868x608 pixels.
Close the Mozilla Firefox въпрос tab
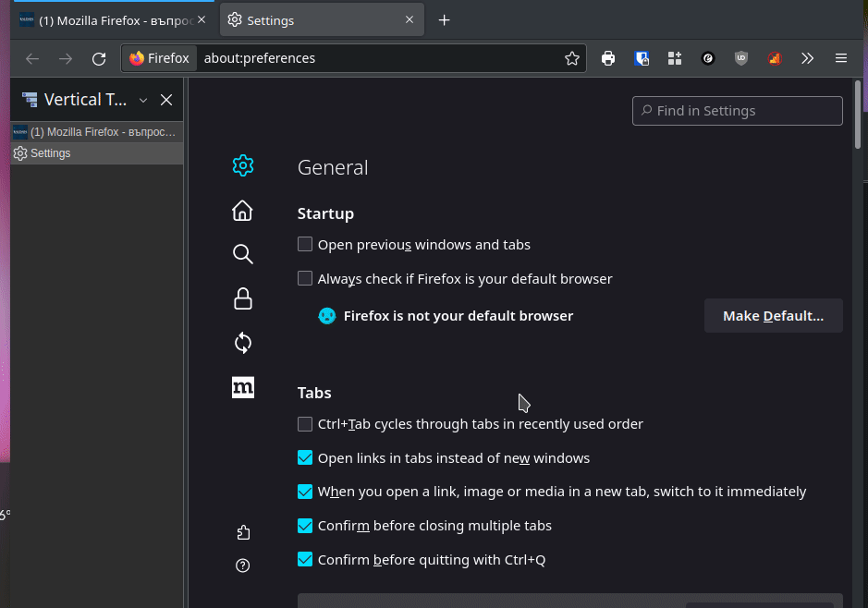[x=202, y=19]
